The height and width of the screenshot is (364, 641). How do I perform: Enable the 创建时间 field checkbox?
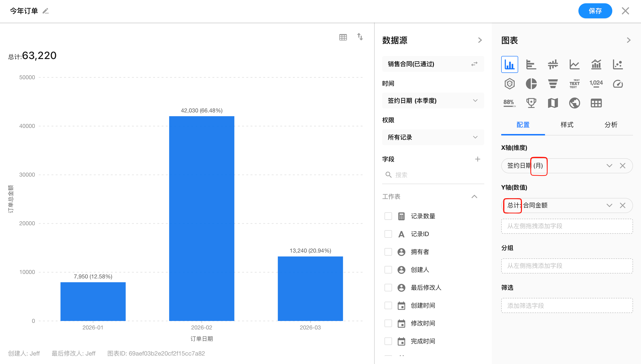click(388, 305)
